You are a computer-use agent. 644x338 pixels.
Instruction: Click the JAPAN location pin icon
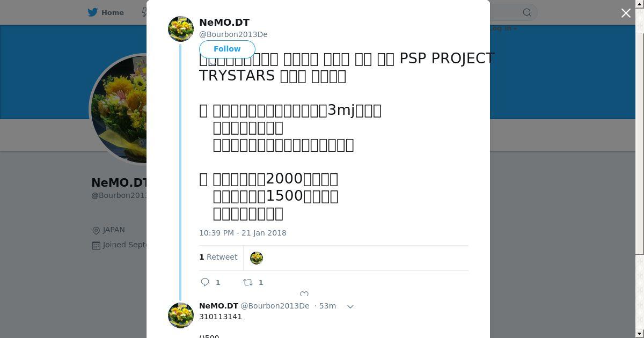[96, 230]
